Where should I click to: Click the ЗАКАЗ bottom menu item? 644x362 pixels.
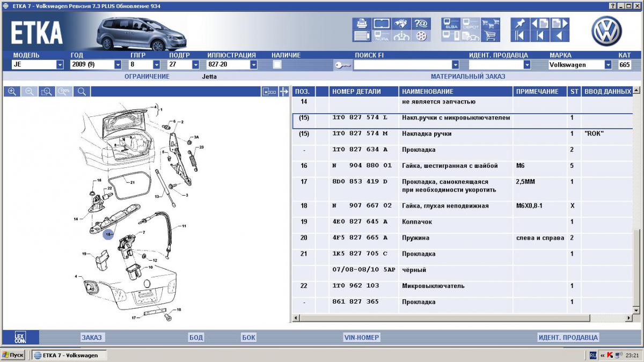[91, 337]
